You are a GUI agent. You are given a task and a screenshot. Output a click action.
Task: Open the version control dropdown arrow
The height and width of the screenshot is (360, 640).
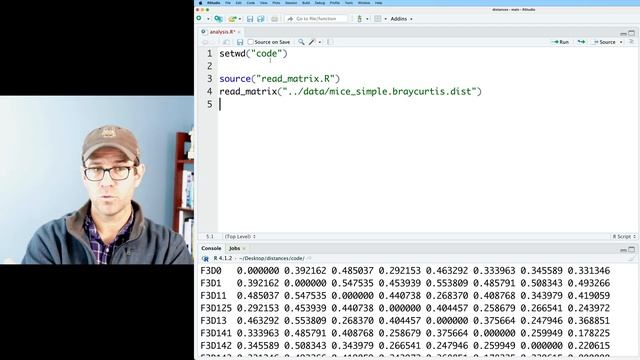coord(367,19)
